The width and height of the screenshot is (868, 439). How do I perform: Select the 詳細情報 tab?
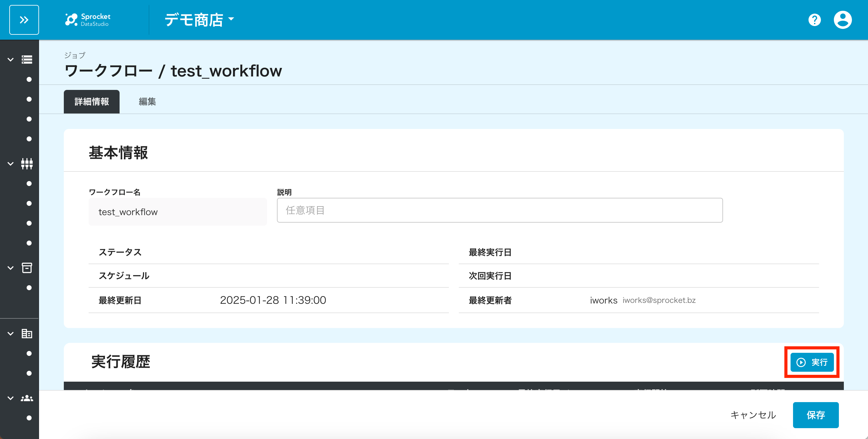pyautogui.click(x=91, y=101)
